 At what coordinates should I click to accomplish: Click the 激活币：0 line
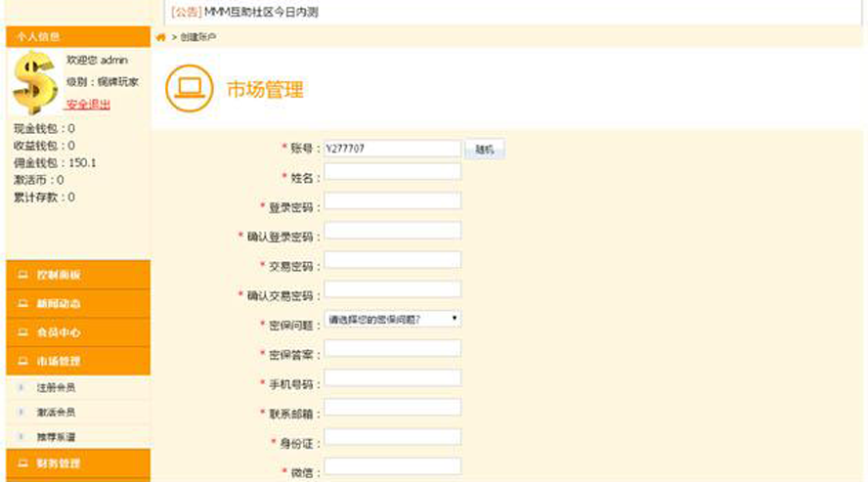click(39, 180)
